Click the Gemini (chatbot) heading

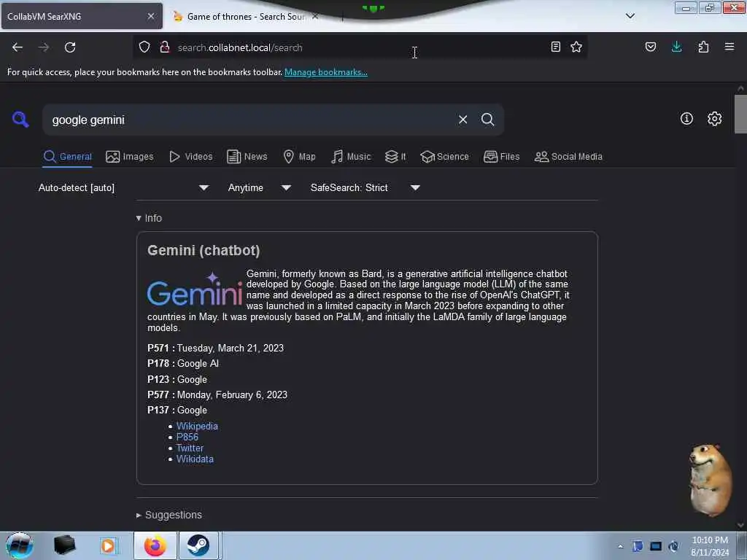(x=204, y=250)
